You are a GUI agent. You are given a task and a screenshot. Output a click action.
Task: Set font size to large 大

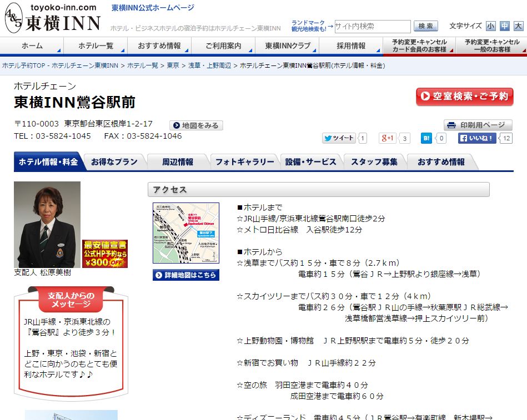click(519, 26)
